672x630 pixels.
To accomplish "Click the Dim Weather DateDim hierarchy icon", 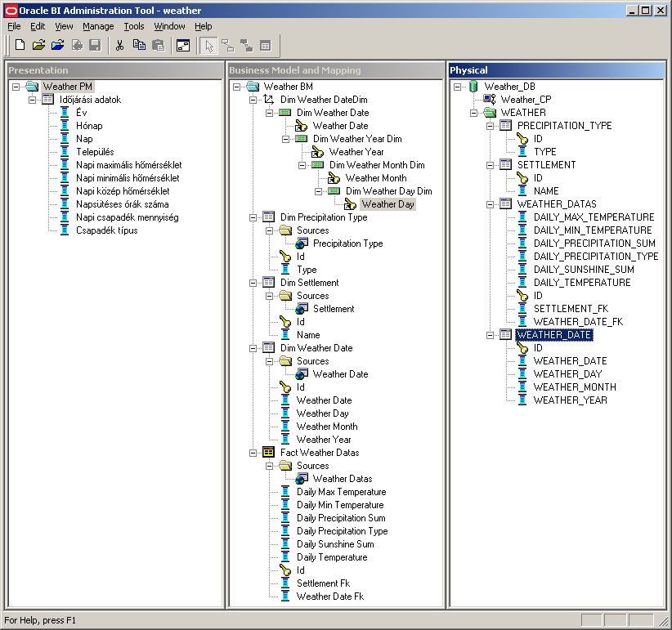I will point(269,100).
